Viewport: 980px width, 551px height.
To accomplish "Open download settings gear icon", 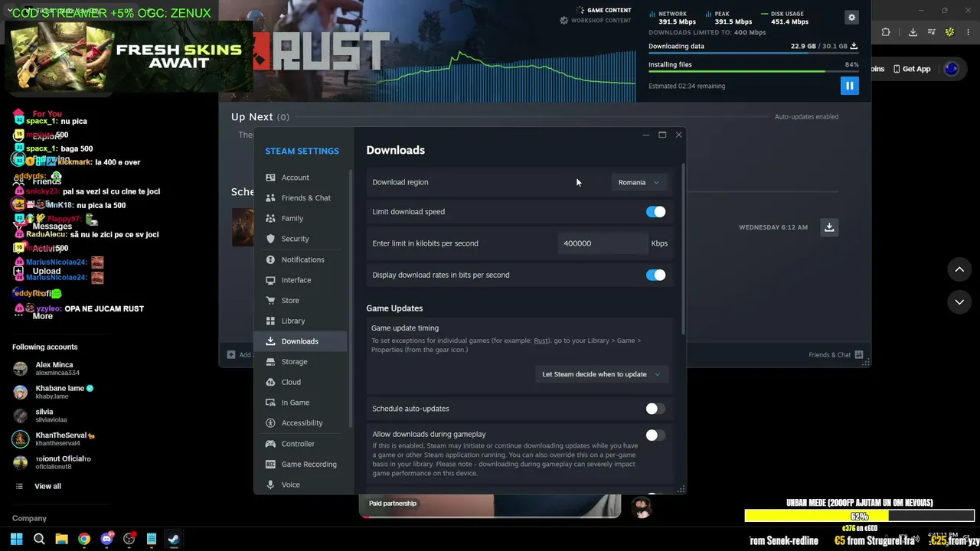I will [851, 17].
